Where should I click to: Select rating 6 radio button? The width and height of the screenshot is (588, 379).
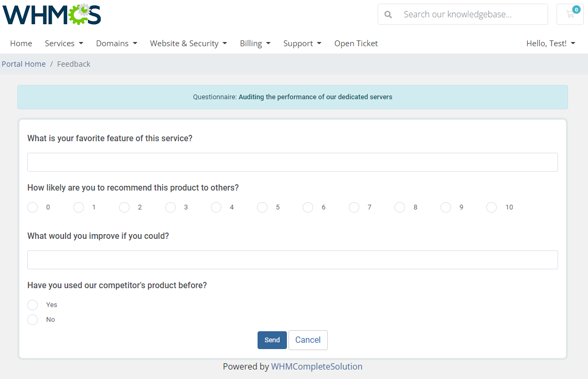click(308, 207)
